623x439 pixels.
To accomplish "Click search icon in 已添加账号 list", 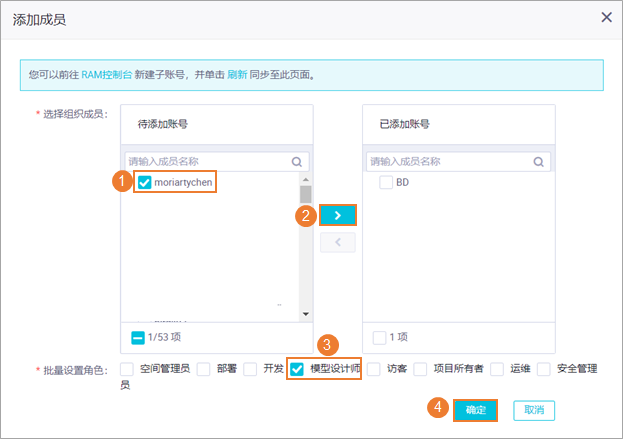I will [x=540, y=161].
